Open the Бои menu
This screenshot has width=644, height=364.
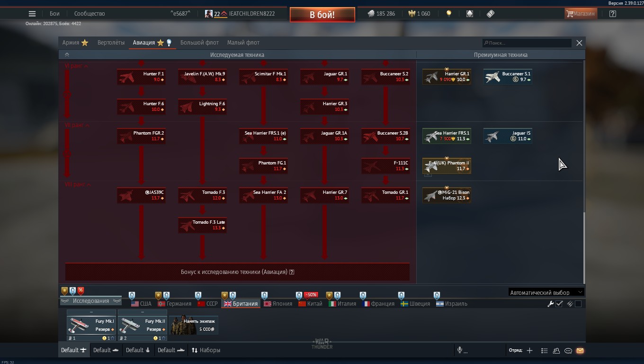coord(55,14)
